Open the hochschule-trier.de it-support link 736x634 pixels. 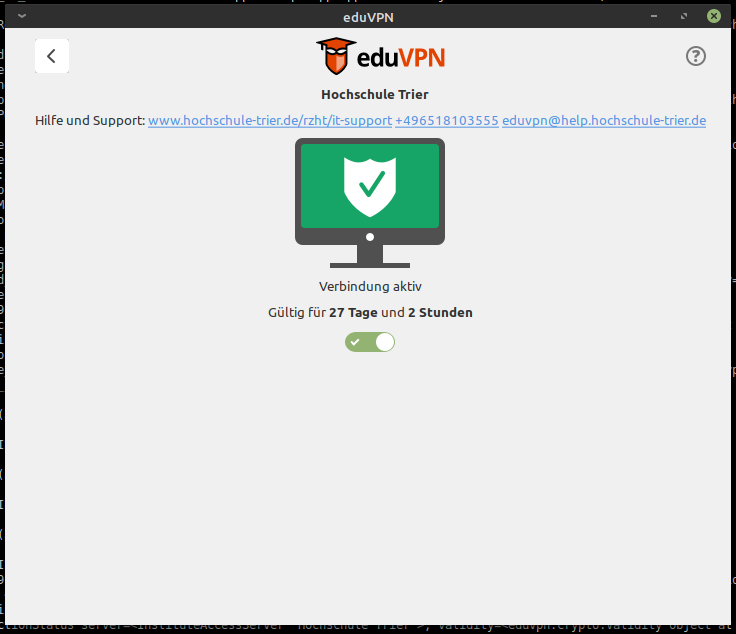coord(270,121)
